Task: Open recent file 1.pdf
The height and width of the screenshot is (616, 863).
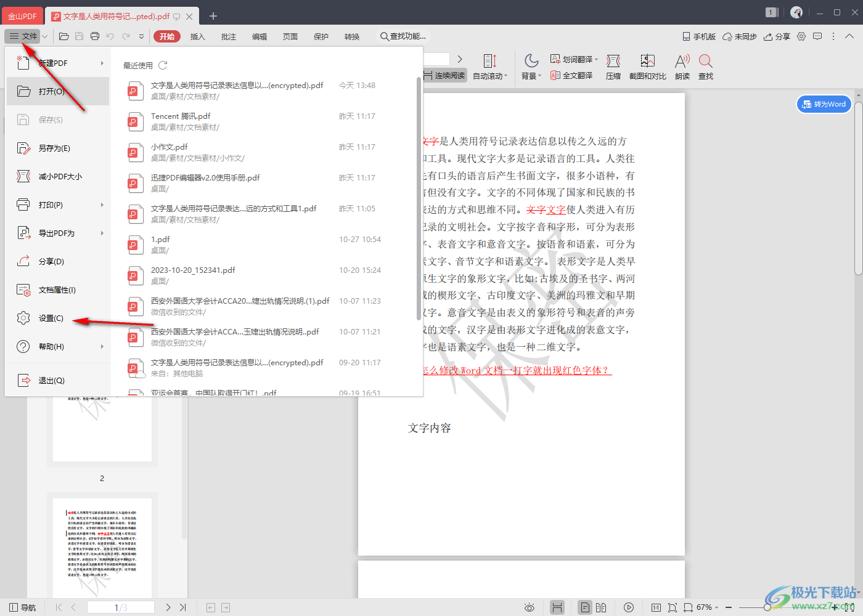Action: [x=265, y=245]
